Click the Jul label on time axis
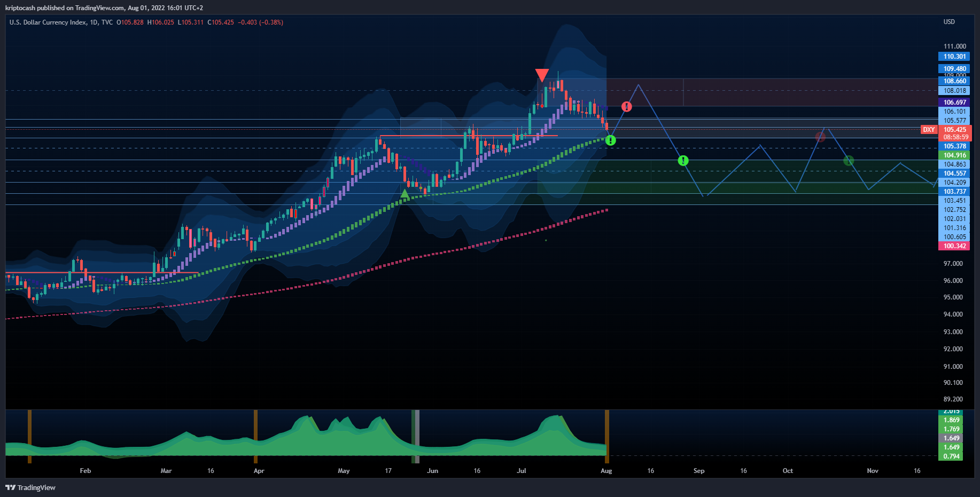The image size is (980, 497). click(x=521, y=471)
